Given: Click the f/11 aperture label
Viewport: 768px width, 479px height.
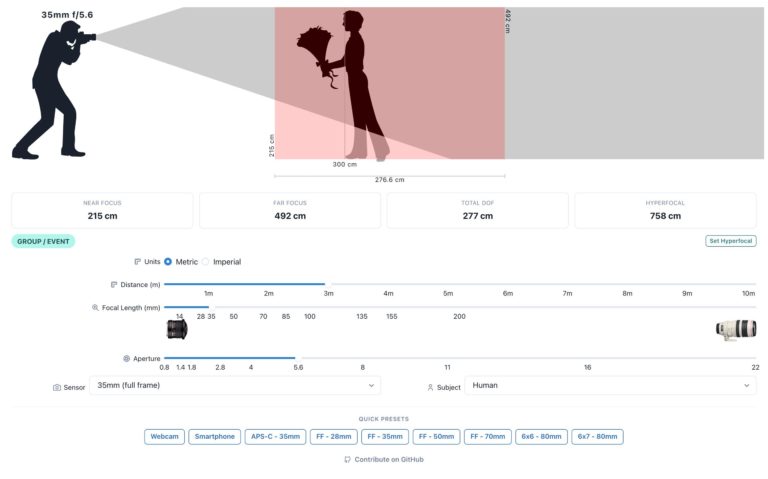Looking at the screenshot, I should [447, 367].
